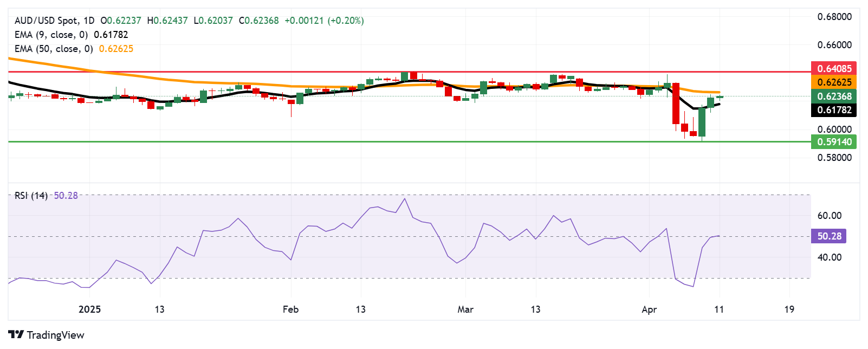The height and width of the screenshot is (349, 868).
Task: Click the Feb label on time axis
Action: pyautogui.click(x=290, y=309)
